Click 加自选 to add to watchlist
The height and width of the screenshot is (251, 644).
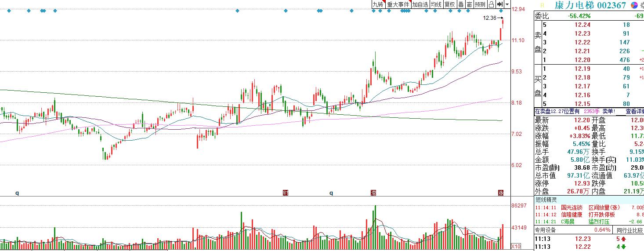(420, 4)
